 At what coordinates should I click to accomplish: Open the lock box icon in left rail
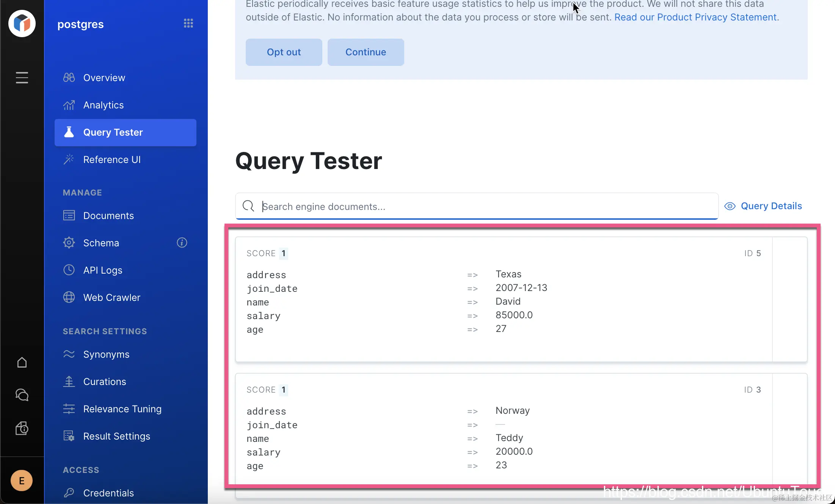22,428
